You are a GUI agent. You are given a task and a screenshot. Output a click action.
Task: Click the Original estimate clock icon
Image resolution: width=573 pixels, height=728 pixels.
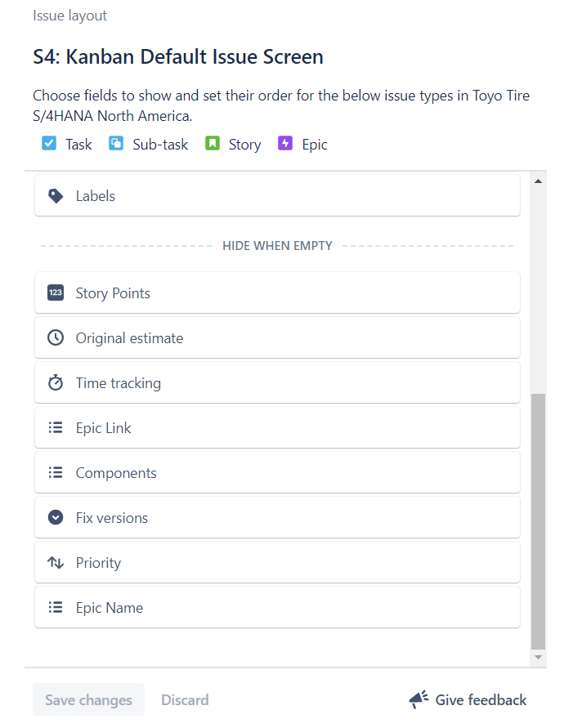point(56,337)
